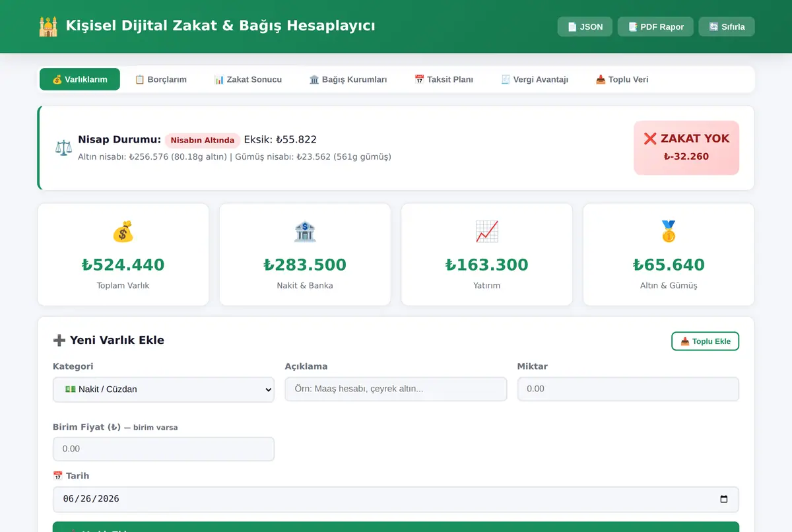
Task: Open the Varlıklarım tab
Action: click(x=80, y=79)
